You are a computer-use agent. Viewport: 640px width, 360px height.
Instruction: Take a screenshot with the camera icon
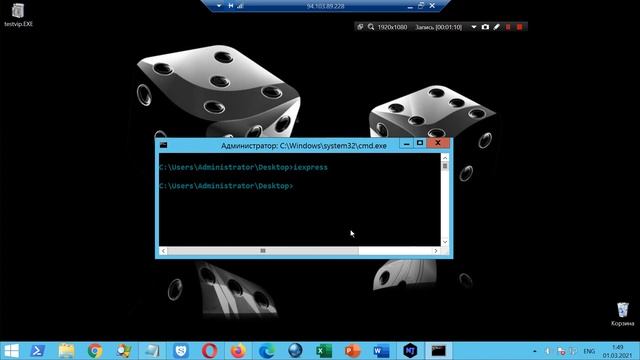coord(485,27)
